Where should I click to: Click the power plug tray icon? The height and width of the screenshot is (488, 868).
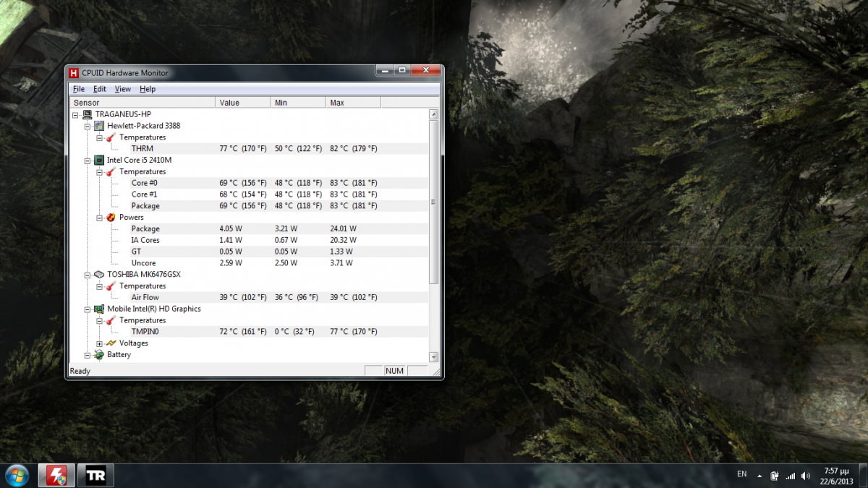coord(775,476)
